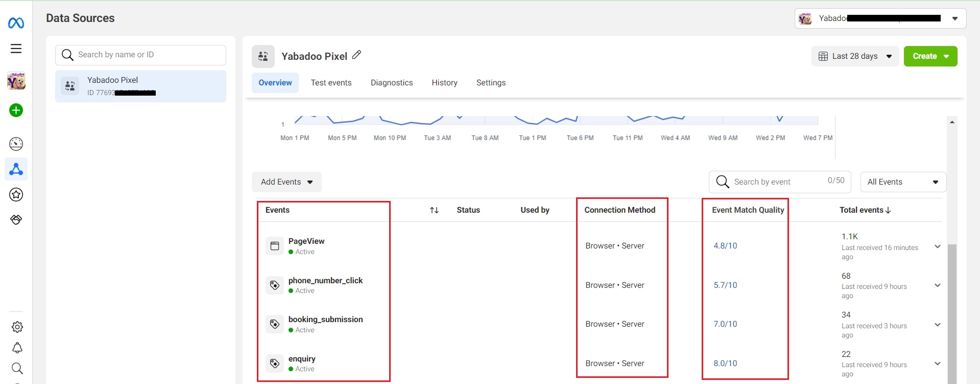
Task: Click the vertical scrollbar thumb
Action: [952, 313]
